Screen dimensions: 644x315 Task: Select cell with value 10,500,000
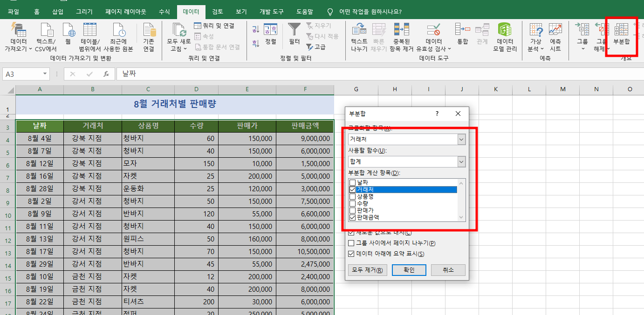point(305,252)
